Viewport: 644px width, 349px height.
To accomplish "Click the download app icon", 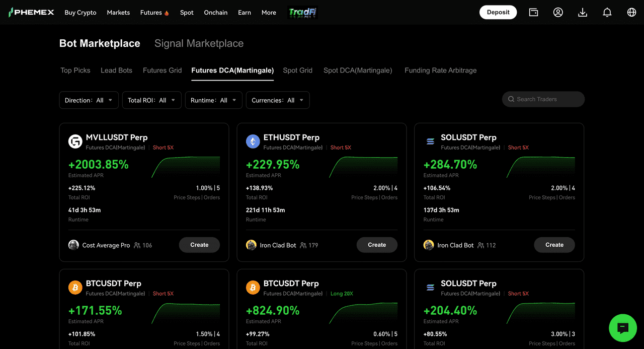I will click(x=583, y=12).
